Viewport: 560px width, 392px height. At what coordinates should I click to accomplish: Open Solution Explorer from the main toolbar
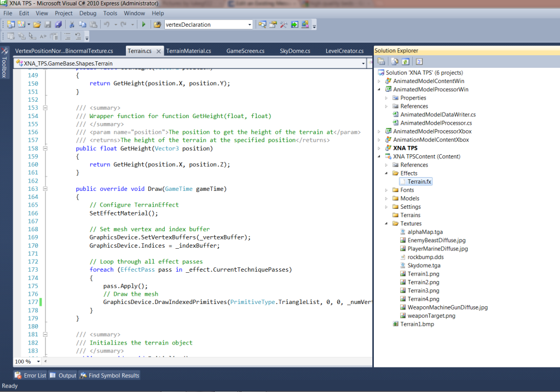point(263,25)
